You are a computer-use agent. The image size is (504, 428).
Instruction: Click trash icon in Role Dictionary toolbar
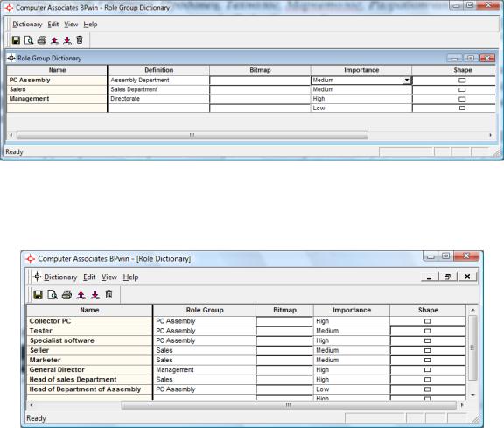tap(109, 294)
